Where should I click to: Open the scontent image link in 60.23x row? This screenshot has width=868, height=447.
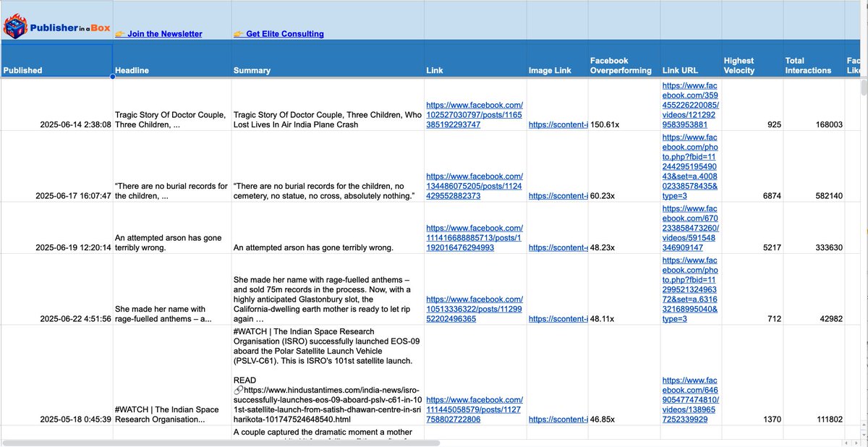click(x=558, y=196)
